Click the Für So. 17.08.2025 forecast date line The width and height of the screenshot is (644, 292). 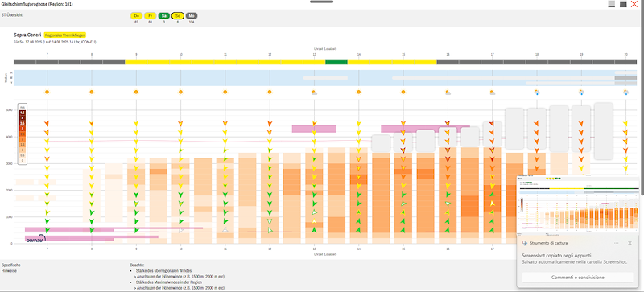pyautogui.click(x=55, y=42)
